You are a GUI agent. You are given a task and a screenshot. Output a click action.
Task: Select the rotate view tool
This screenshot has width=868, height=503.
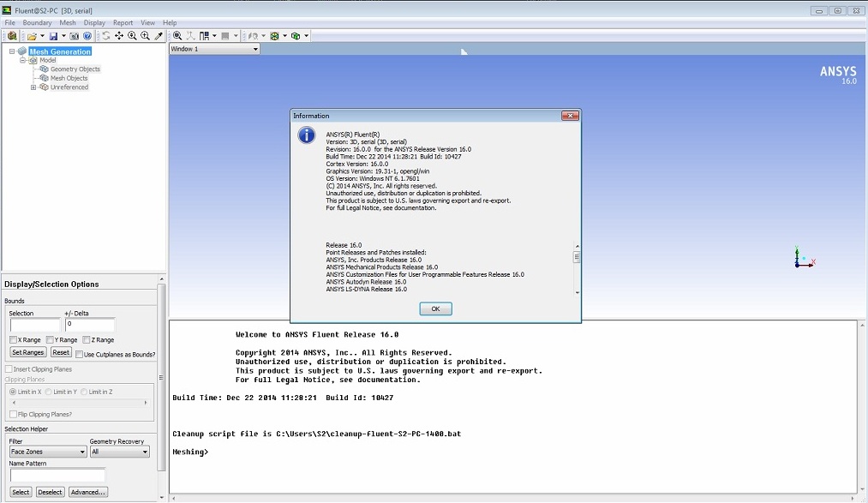(106, 36)
